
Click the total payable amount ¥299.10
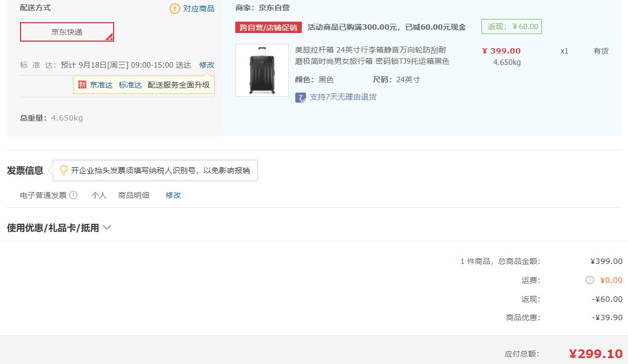[596, 354]
